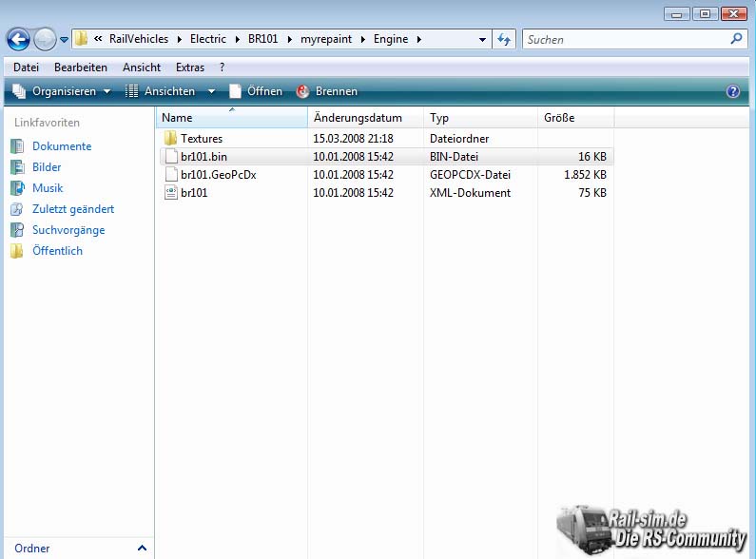Screen dimensions: 756x559
Task: Open the address bar history dropdown
Action: point(482,40)
